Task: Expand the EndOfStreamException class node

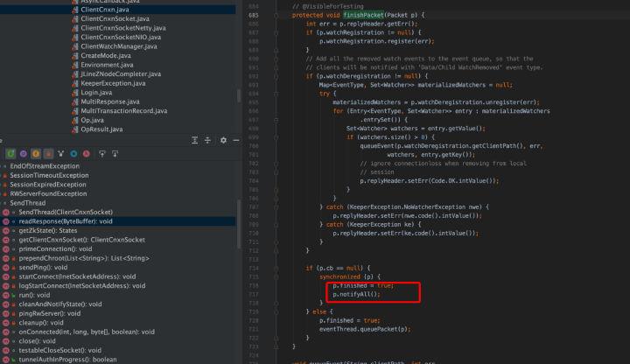Action: (4, 165)
